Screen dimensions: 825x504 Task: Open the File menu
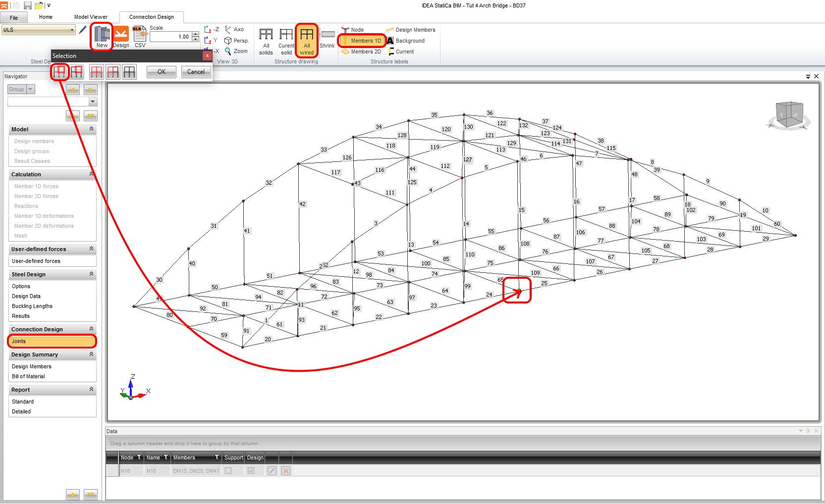pyautogui.click(x=14, y=17)
